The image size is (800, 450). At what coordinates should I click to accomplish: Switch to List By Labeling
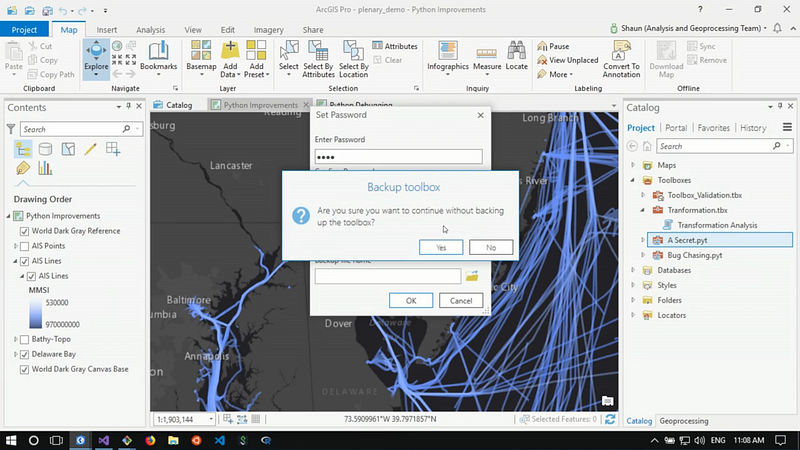coord(23,168)
